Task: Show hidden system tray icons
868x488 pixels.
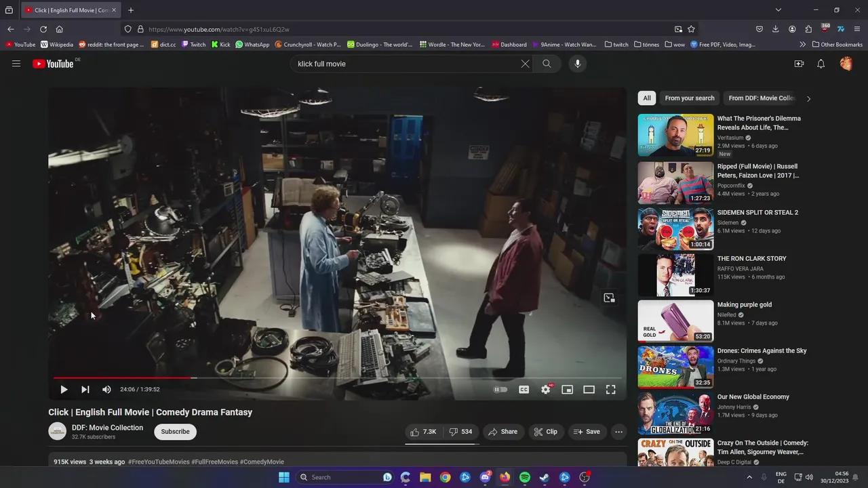Action: [x=749, y=477]
